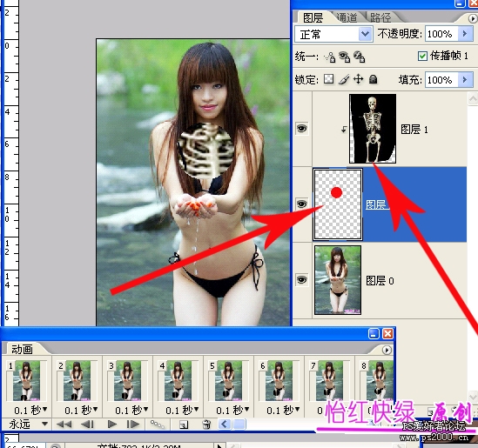Image resolution: width=478 pixels, height=448 pixels.
Task: Select animation frame 1
Action: coord(27,380)
